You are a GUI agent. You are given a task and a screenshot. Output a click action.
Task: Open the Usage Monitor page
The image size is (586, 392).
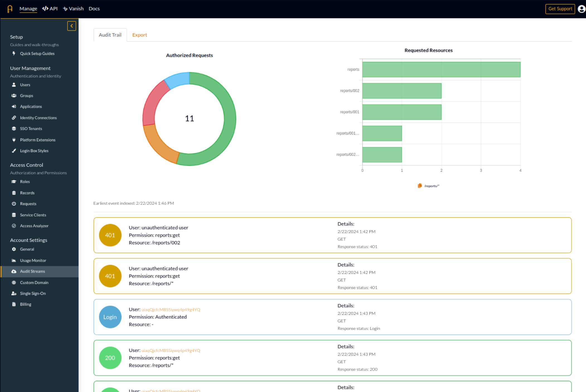coord(33,260)
